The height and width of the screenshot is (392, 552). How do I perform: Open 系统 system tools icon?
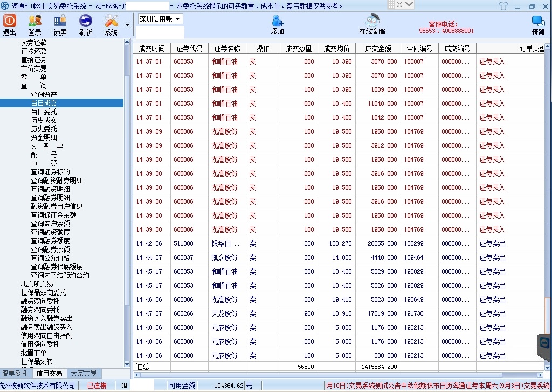(111, 24)
